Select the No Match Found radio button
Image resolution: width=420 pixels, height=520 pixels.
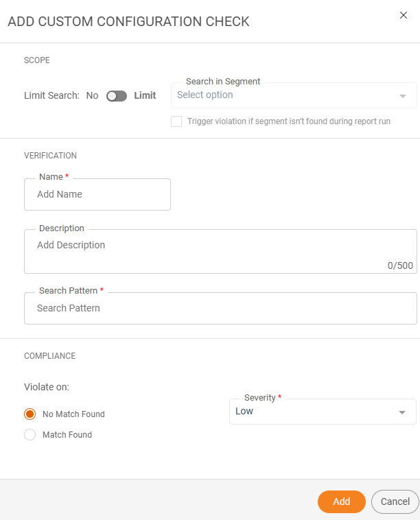[x=30, y=414]
